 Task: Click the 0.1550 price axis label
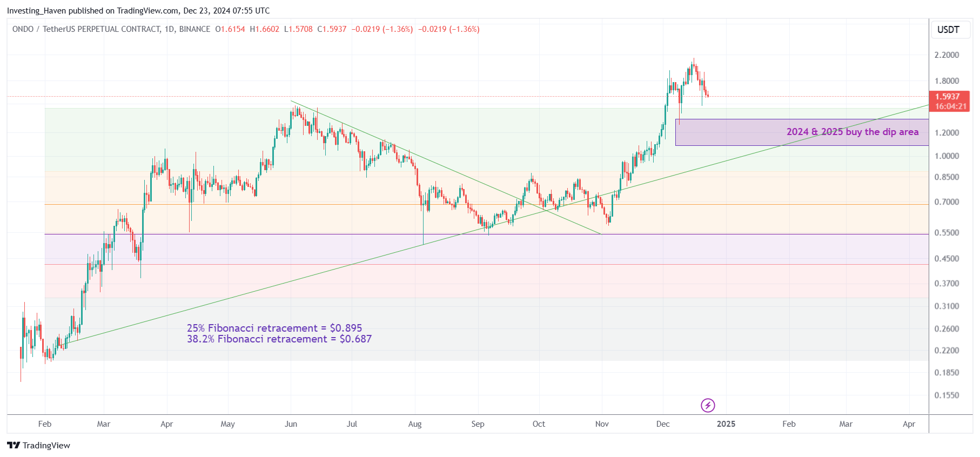947,395
